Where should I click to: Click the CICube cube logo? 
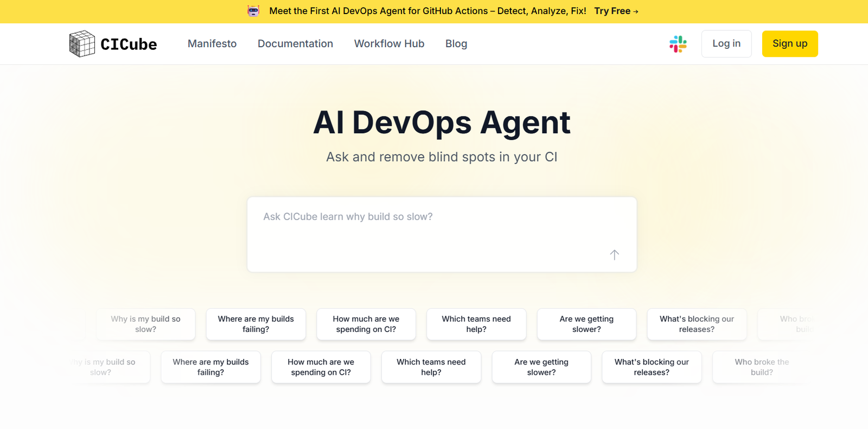(82, 44)
